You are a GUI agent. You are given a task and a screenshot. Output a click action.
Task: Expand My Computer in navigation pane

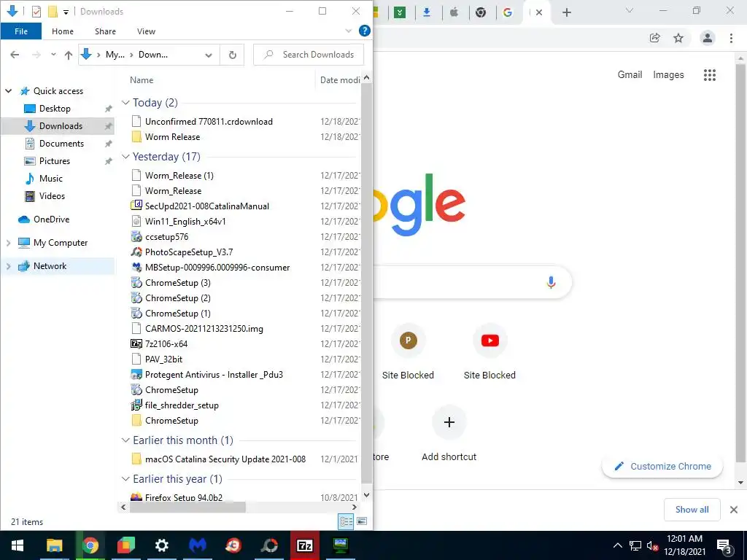[x=8, y=243]
